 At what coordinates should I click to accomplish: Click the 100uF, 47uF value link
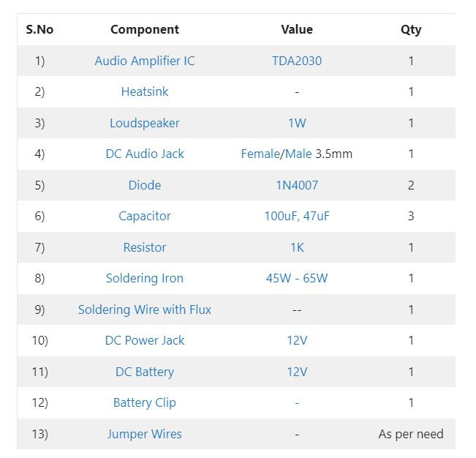pyautogui.click(x=297, y=217)
